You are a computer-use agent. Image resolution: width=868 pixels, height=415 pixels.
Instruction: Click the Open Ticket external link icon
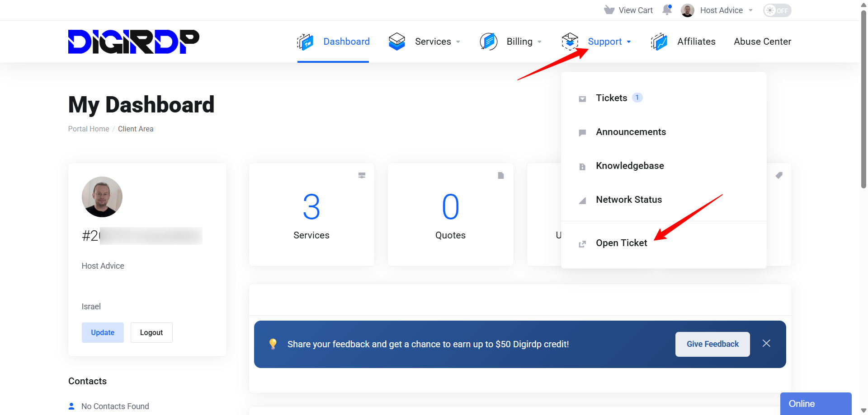[582, 244]
